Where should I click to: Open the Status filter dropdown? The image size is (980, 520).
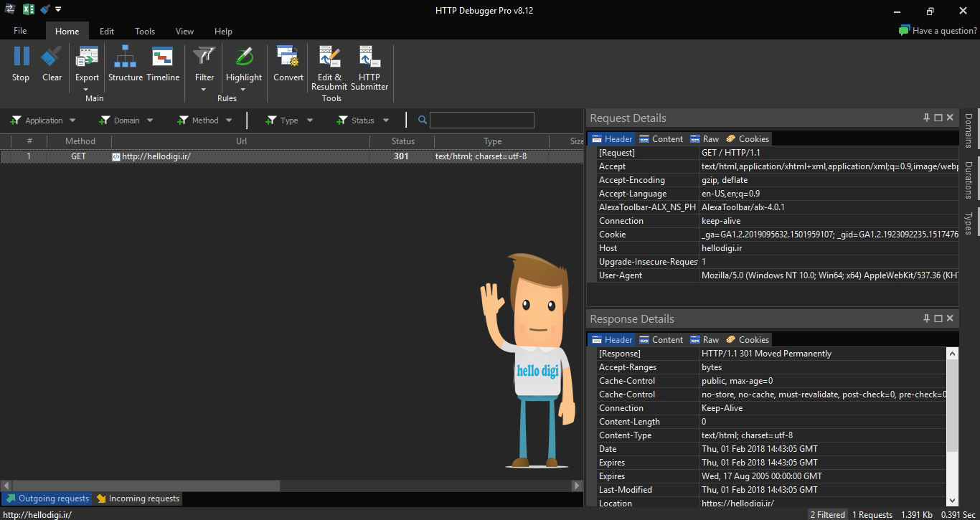(386, 120)
